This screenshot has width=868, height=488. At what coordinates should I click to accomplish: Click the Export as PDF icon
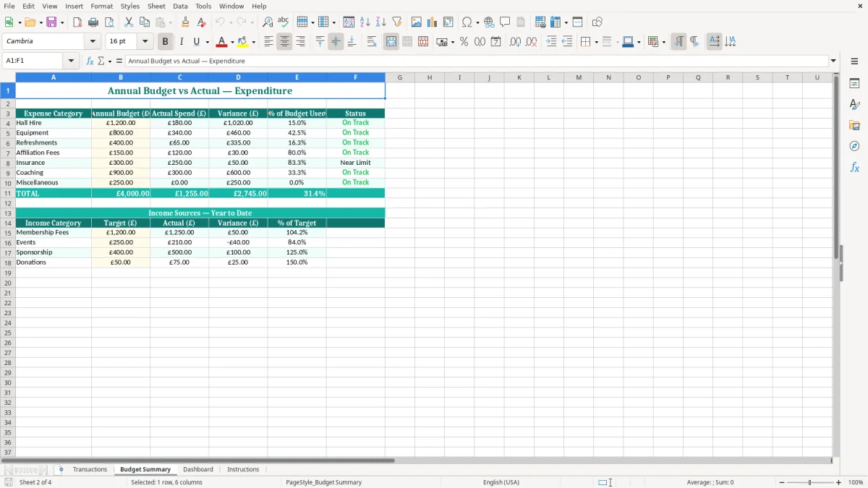pos(77,22)
